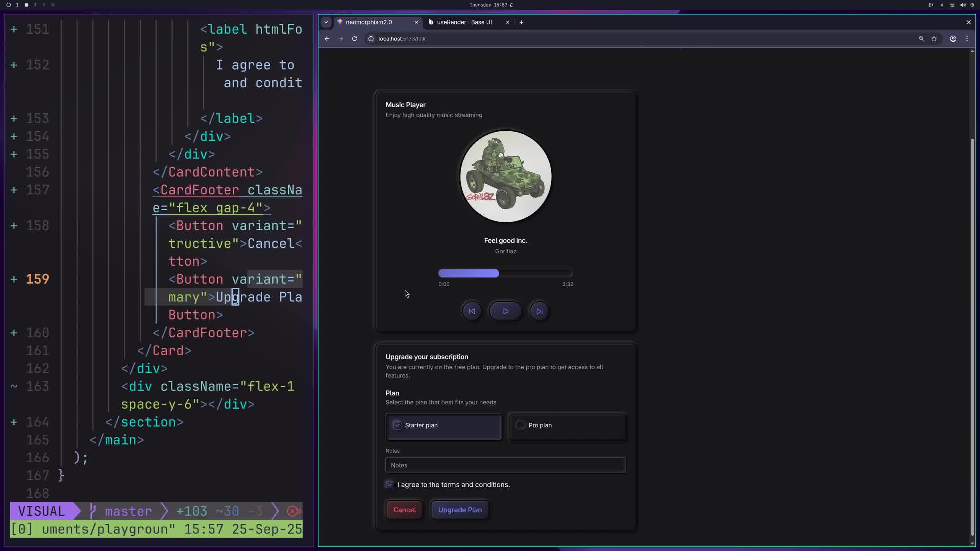Switch to the useRender Base UI tab
Viewport: 980px width, 551px height.
(464, 22)
